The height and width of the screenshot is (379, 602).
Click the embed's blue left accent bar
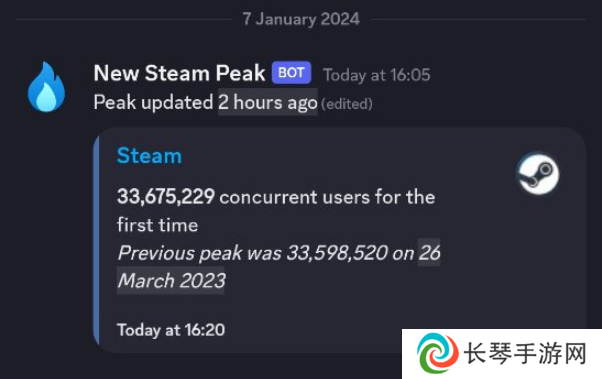click(96, 240)
